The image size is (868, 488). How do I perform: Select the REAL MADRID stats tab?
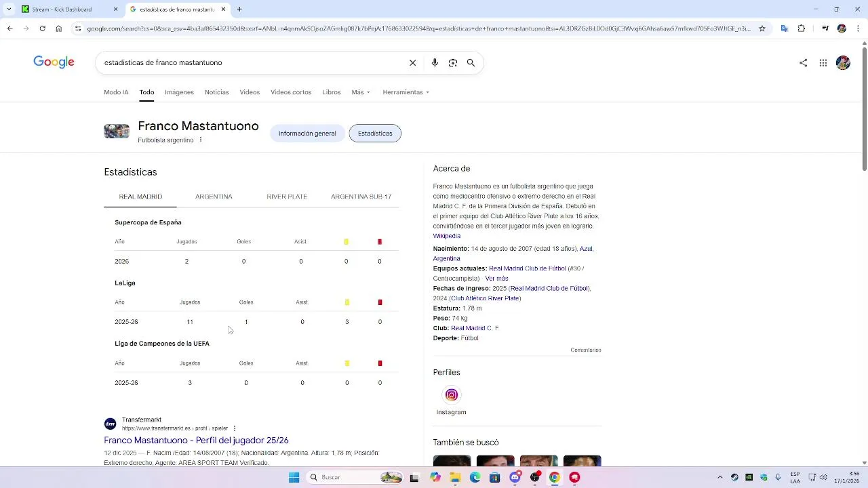tap(140, 197)
